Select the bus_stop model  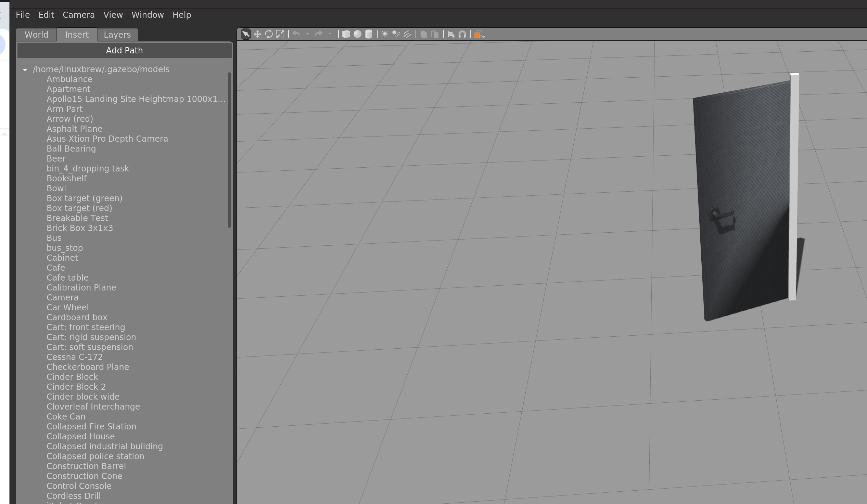coord(65,248)
